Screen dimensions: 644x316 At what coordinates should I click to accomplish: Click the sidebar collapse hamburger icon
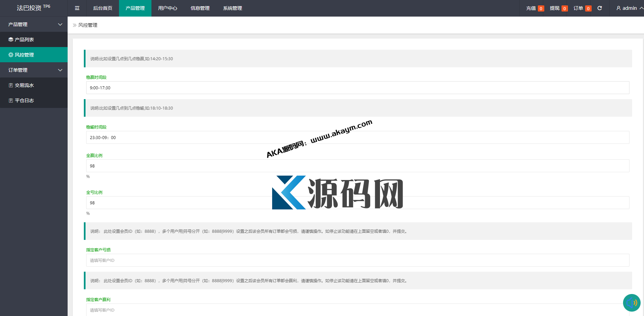77,8
